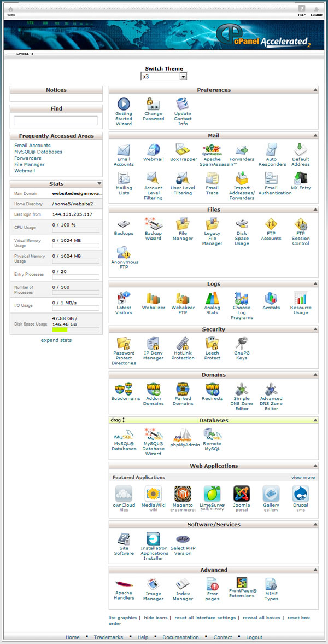The width and height of the screenshot is (328, 644).
Task: Click the /home5/website2 home directory value
Action: coord(72,204)
